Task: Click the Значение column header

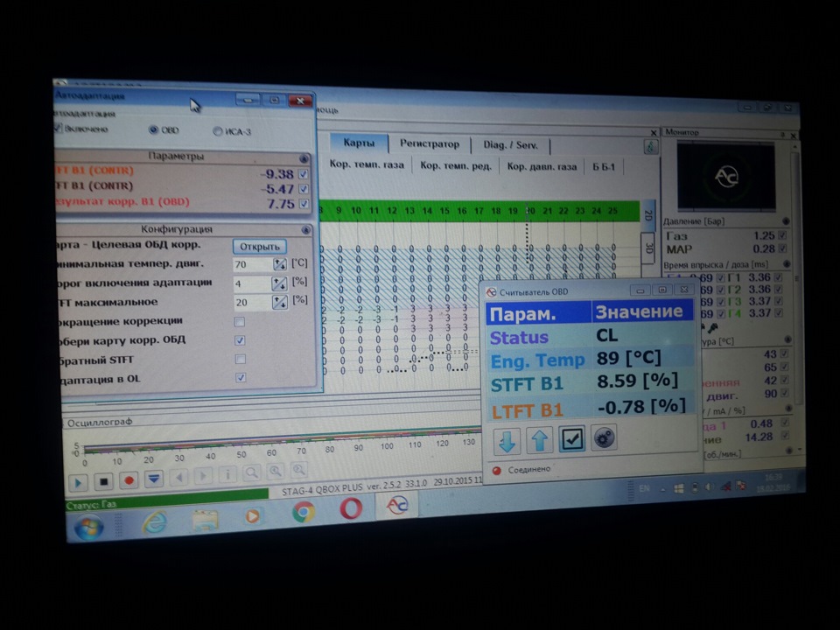Action: (x=641, y=311)
